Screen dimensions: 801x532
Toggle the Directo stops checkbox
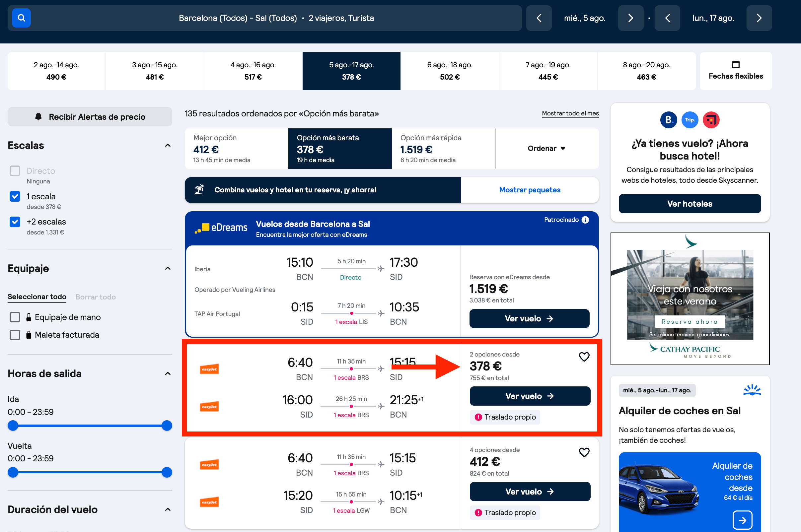point(15,171)
